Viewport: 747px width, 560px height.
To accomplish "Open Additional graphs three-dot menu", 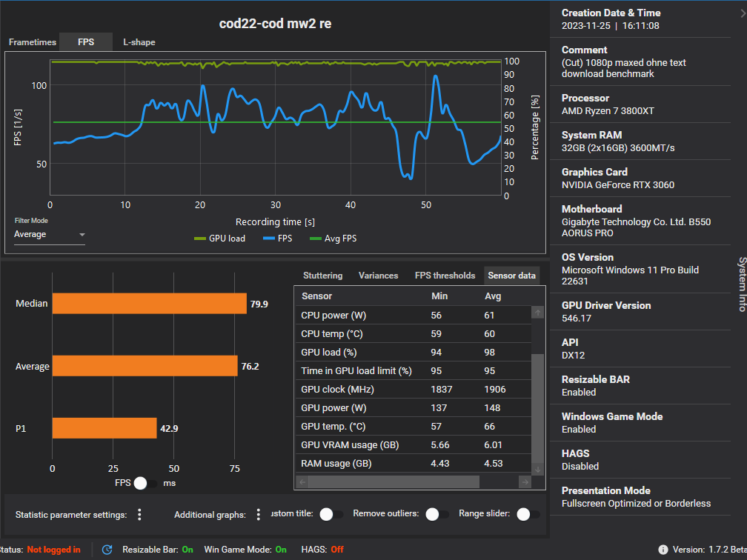I will click(x=258, y=514).
